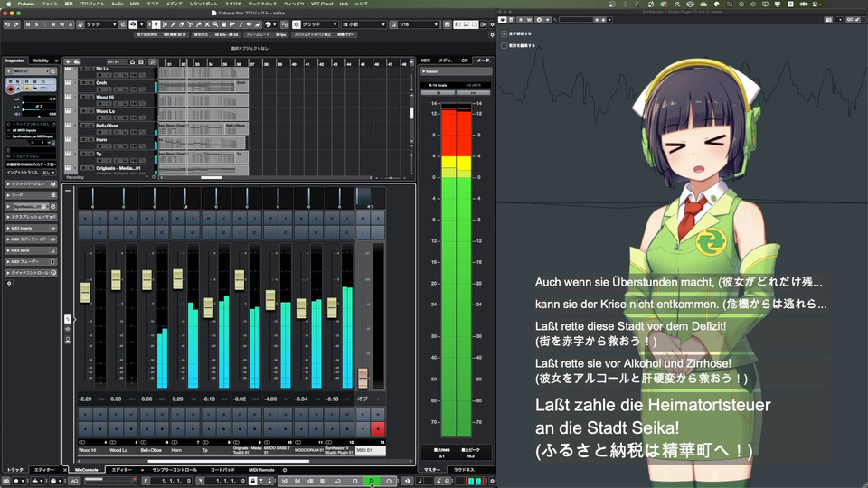Toggle global Mute M button in toolbar
This screenshot has width=868, height=488.
point(28,24)
